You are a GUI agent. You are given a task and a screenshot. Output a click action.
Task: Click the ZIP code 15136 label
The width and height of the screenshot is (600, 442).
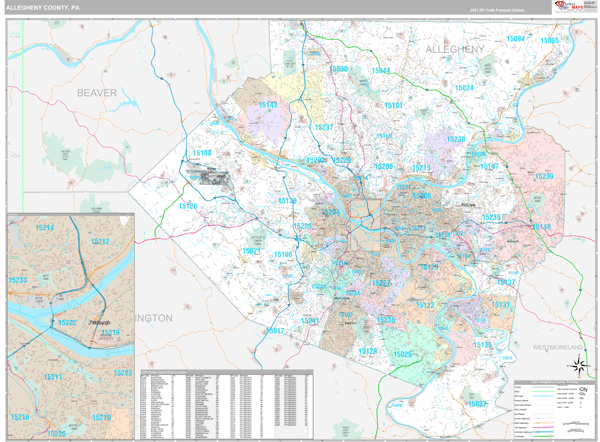coord(287,201)
